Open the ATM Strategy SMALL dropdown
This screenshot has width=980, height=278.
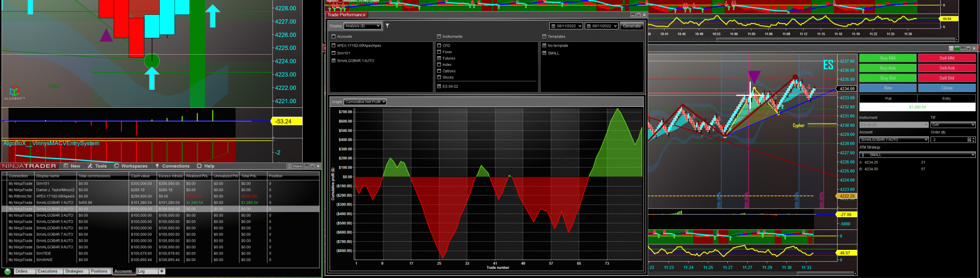pyautogui.click(x=917, y=155)
